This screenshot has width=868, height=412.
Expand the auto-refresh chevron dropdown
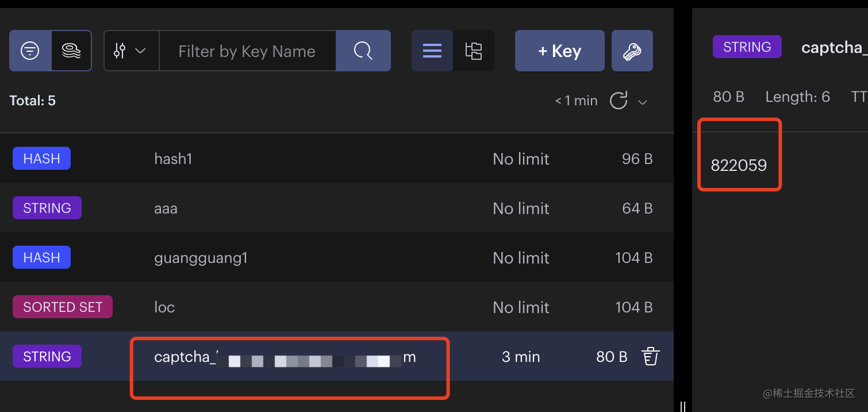(643, 102)
